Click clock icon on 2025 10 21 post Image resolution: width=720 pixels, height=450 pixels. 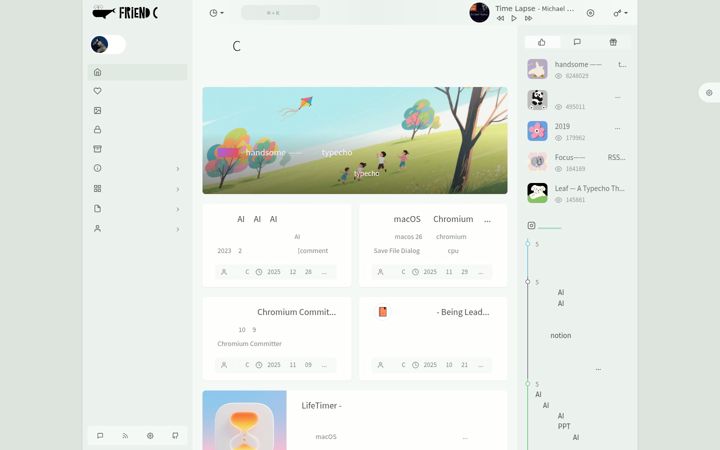tap(416, 365)
